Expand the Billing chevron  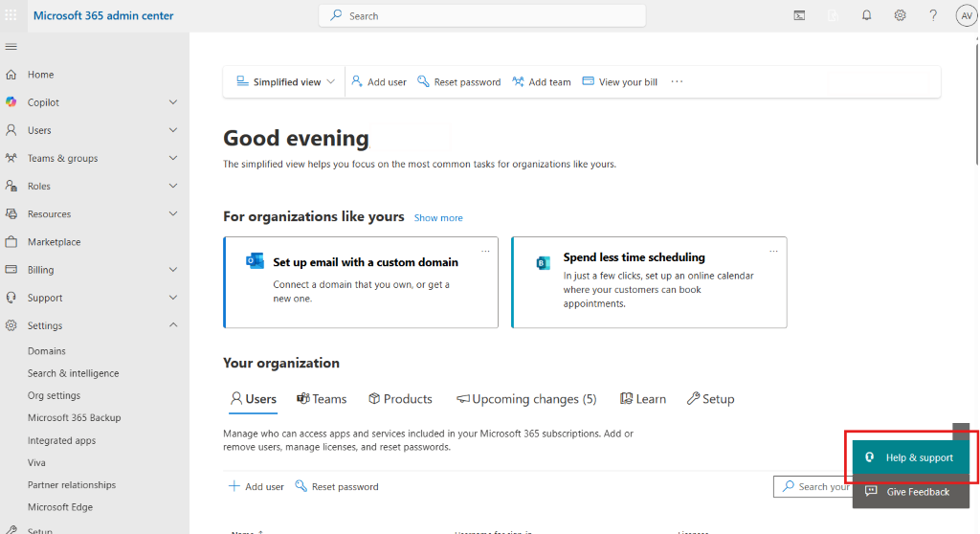pos(173,270)
